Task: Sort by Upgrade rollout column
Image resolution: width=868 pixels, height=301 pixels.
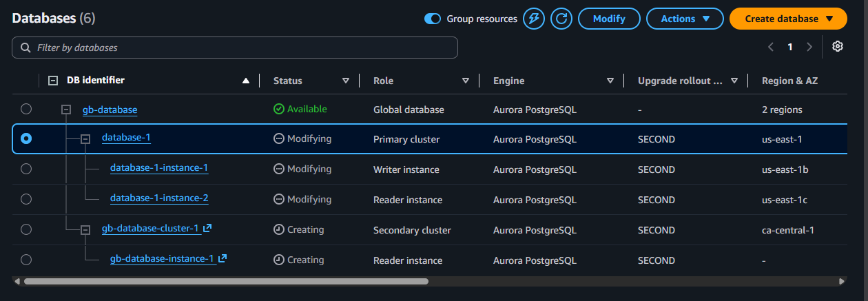Action: [734, 81]
